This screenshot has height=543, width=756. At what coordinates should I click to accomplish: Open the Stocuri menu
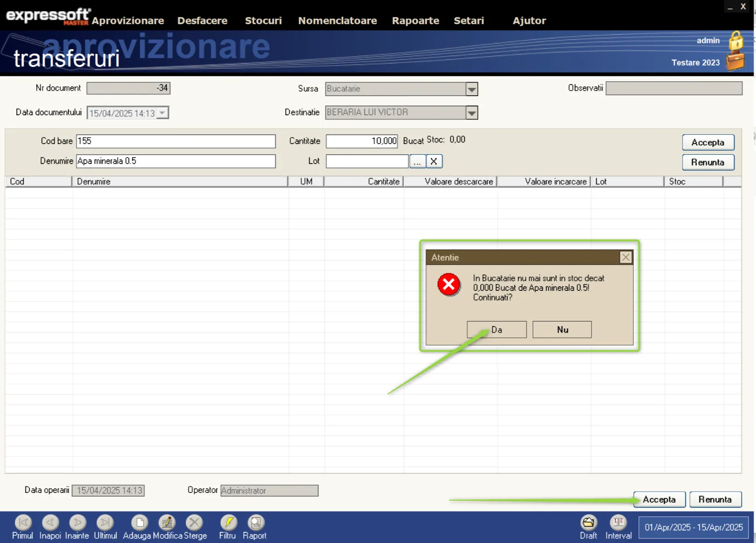click(x=263, y=20)
